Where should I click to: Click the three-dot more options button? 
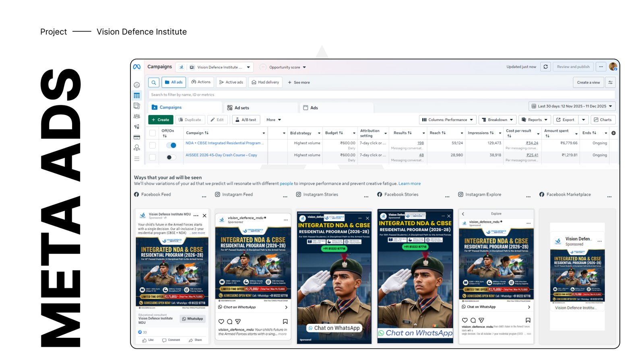601,67
